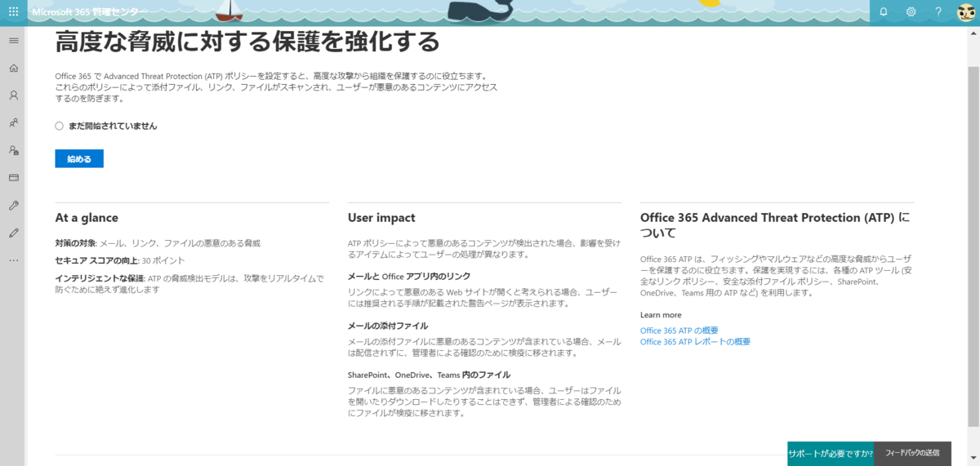Click the 対策の対象 line
This screenshot has width=980, height=466.
click(158, 243)
